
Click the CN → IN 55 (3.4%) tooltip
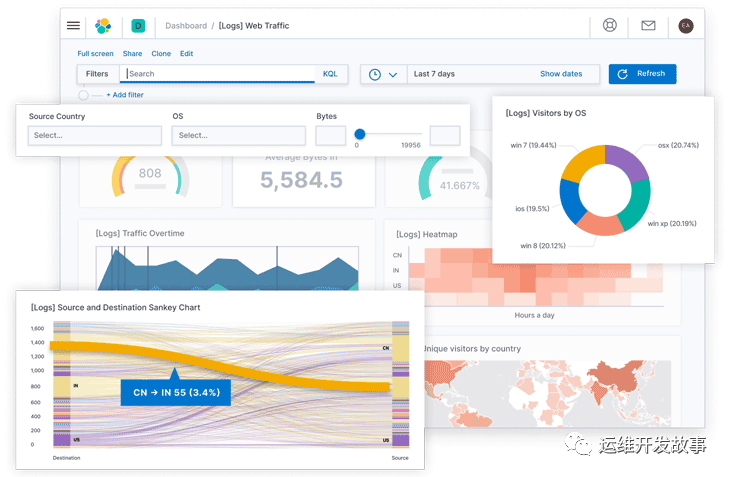click(x=176, y=392)
